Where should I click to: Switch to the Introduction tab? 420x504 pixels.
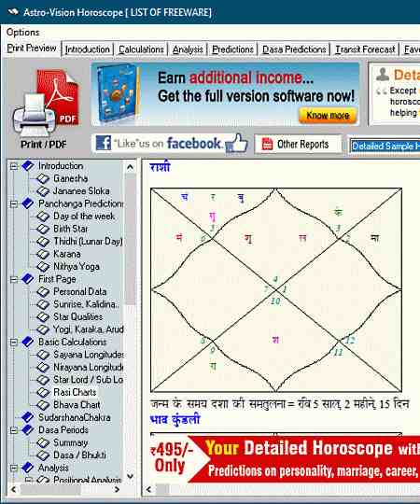coord(88,49)
